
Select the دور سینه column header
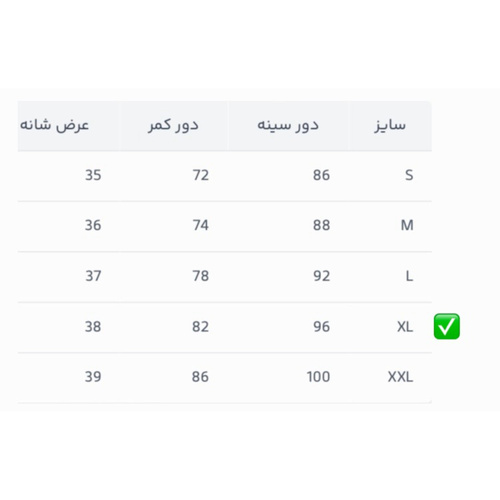pos(288,125)
